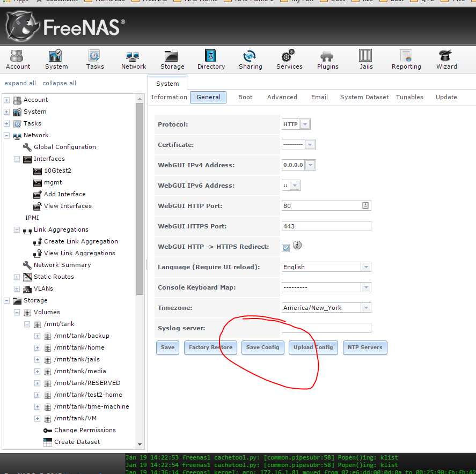Expand the VLANs tree node

pyautogui.click(x=17, y=288)
